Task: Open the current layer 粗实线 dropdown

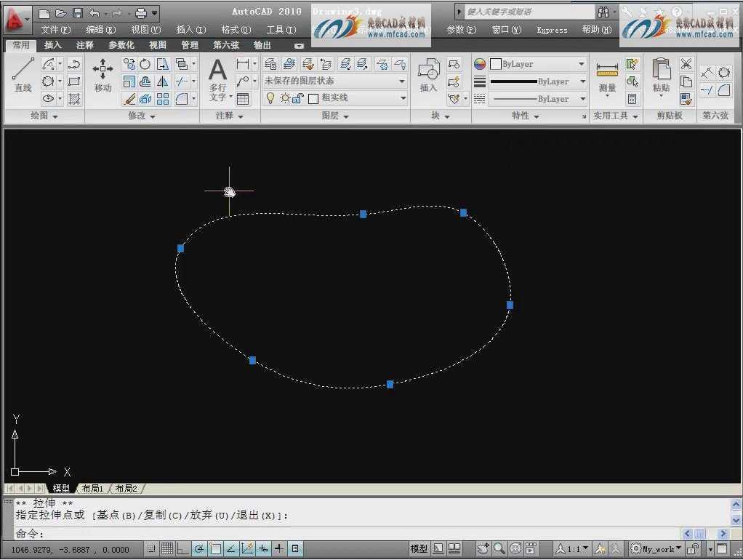Action: point(335,98)
